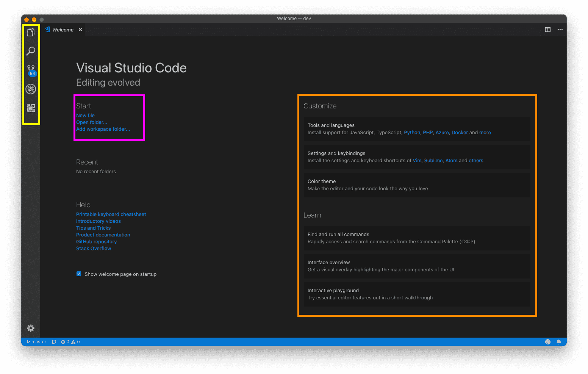Screen dimensions: 588x374
Task: Click Open folder link
Action: 91,122
